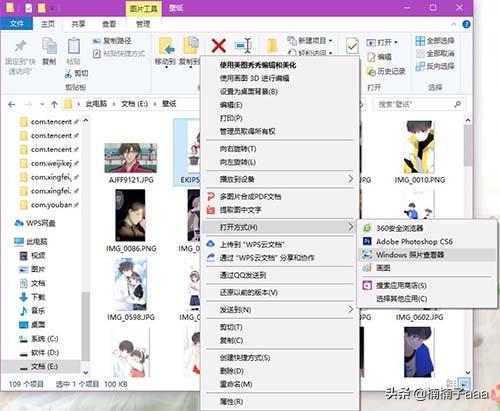Click the Copy icon in the ribbon
The image size is (500, 411).
49,46
